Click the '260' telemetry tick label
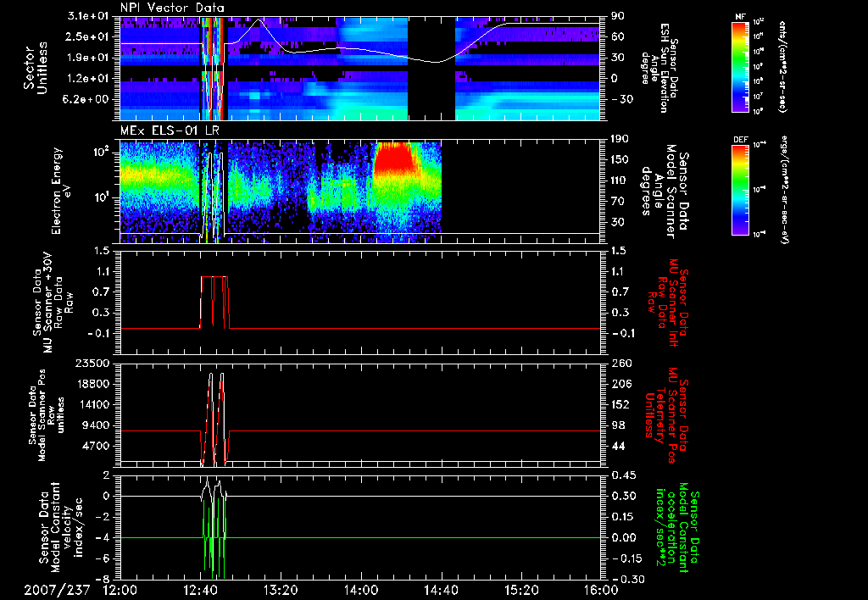 (x=620, y=363)
